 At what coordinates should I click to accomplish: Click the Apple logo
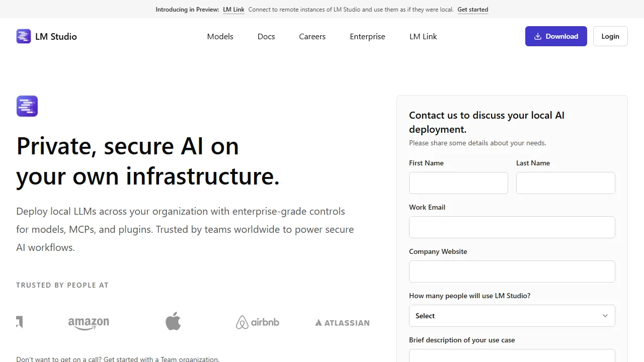173,321
